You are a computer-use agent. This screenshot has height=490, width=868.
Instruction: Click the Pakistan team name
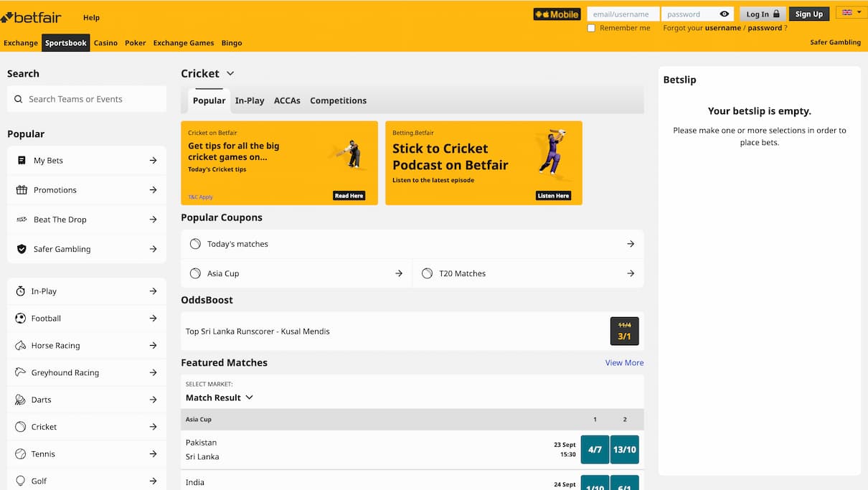click(201, 443)
